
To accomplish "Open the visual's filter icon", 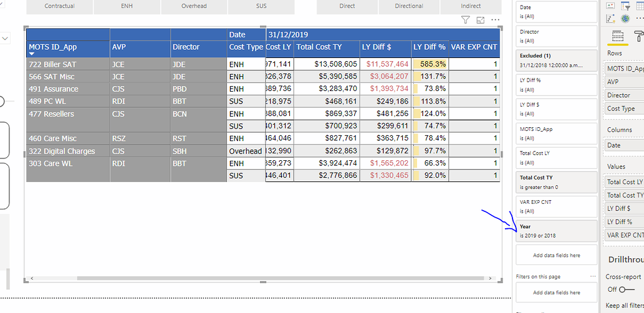I will click(x=465, y=20).
